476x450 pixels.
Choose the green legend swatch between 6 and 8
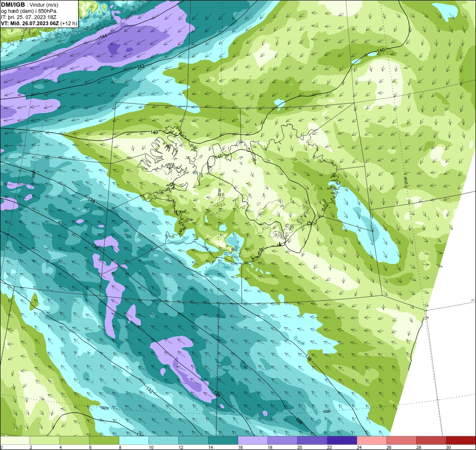104,440
